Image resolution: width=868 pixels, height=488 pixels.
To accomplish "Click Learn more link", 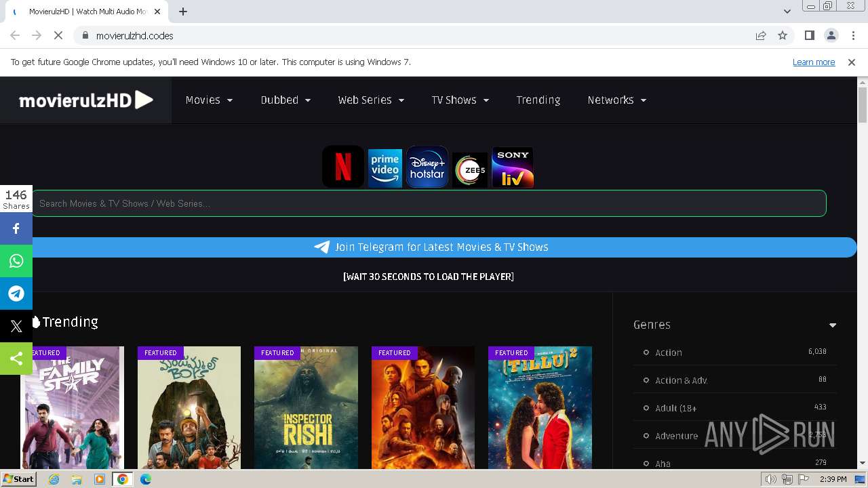I will (x=814, y=62).
